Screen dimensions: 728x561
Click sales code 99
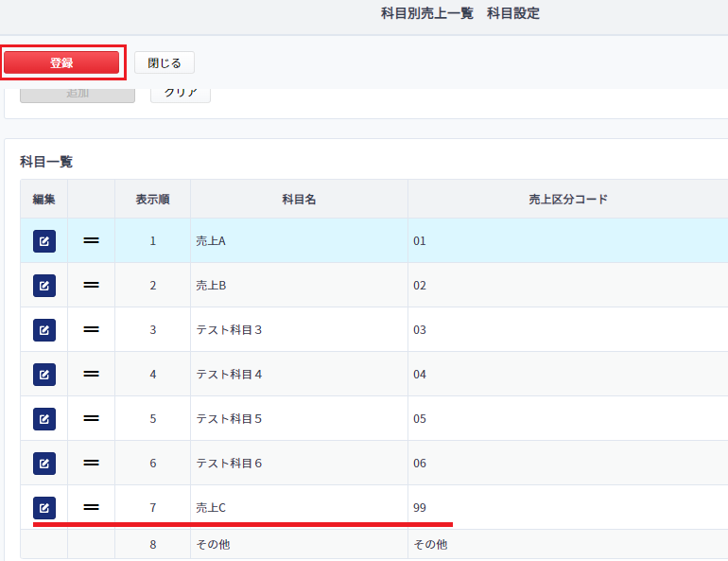click(420, 508)
